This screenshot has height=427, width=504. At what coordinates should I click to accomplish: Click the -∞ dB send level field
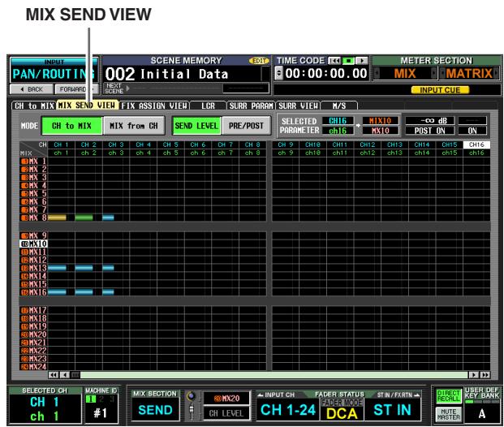click(430, 121)
